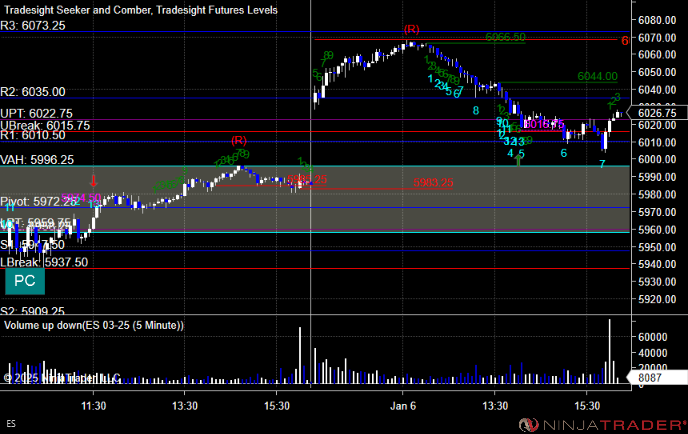Screen dimensions: 688x434
Task: Click the red 5985.25 price label
Action: [x=307, y=179]
